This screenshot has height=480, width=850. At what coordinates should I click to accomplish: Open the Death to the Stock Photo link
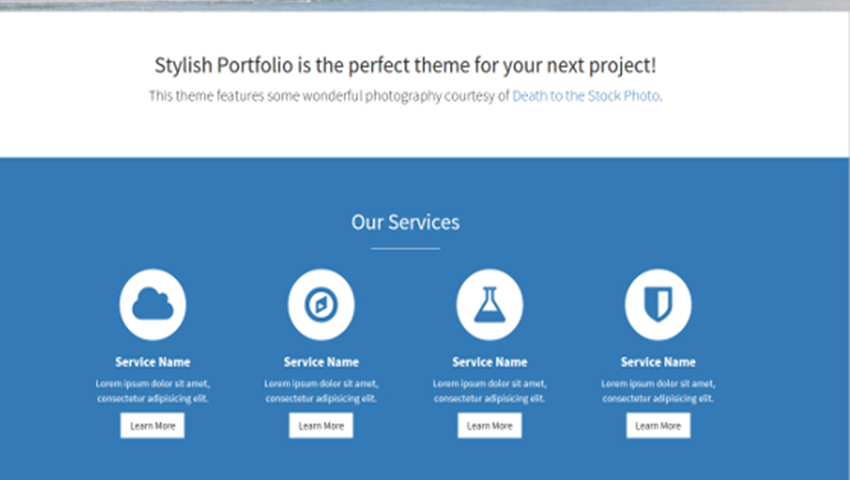pos(586,97)
